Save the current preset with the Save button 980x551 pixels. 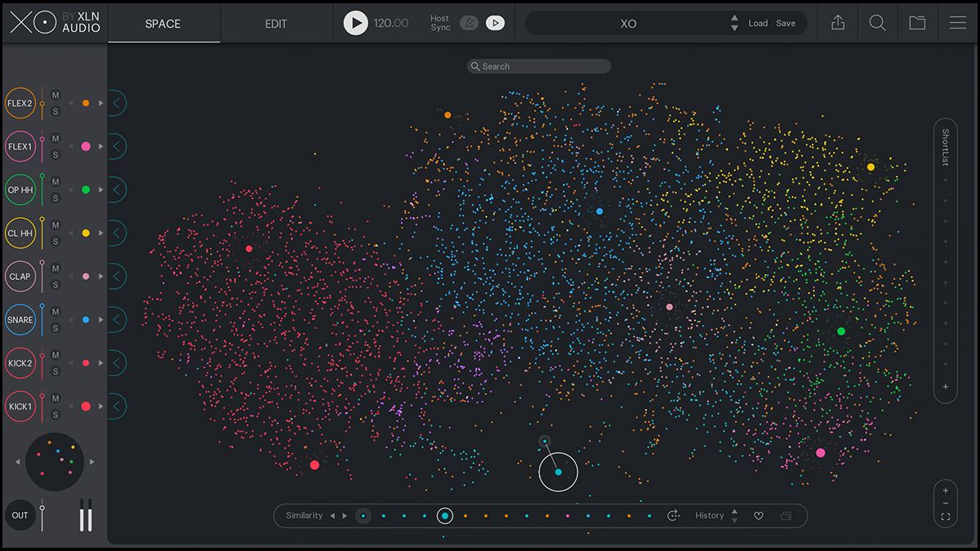(x=786, y=23)
